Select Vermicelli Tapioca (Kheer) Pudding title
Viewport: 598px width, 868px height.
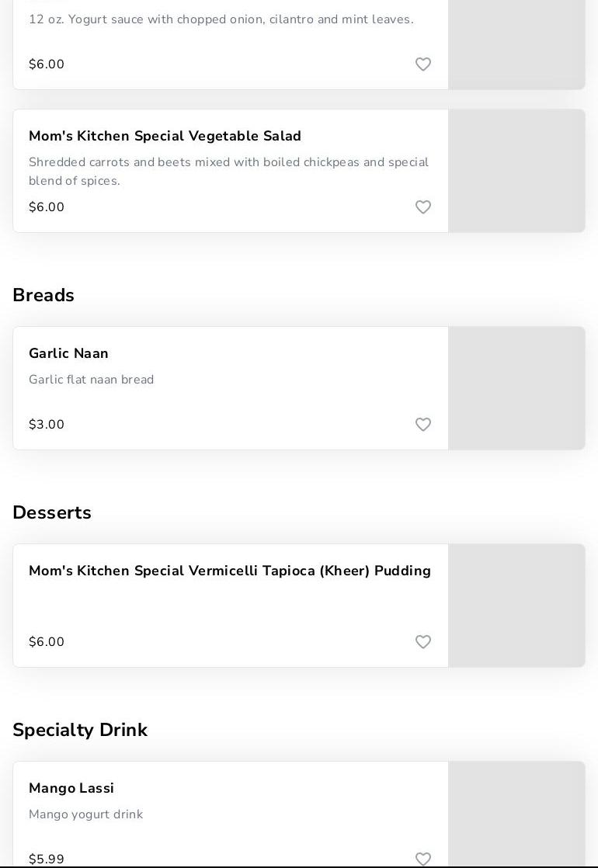229,571
